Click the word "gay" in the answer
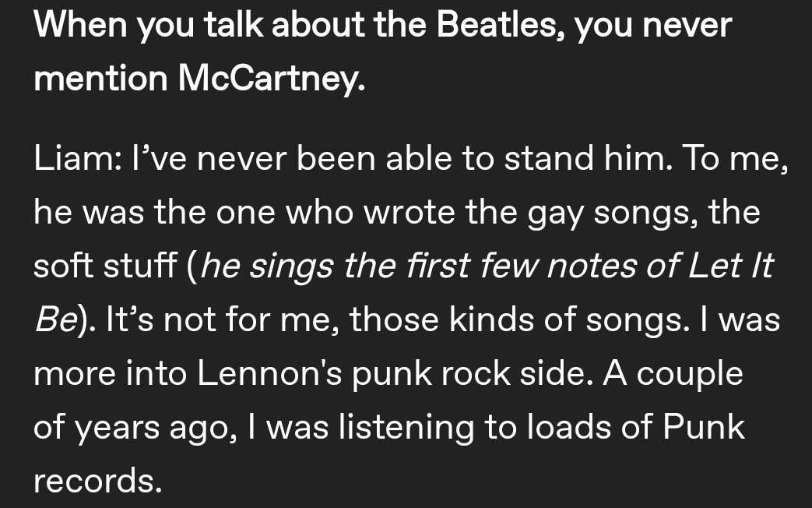This screenshot has width=812, height=508. click(555, 213)
